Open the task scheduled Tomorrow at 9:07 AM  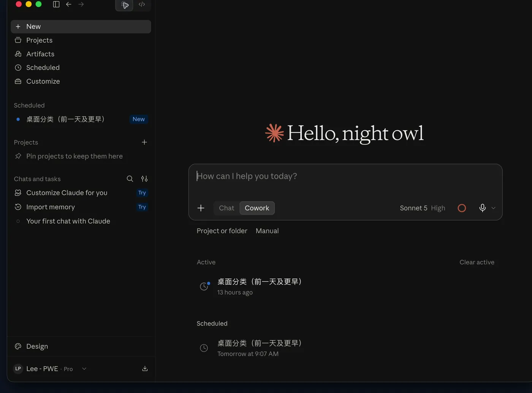345,348
